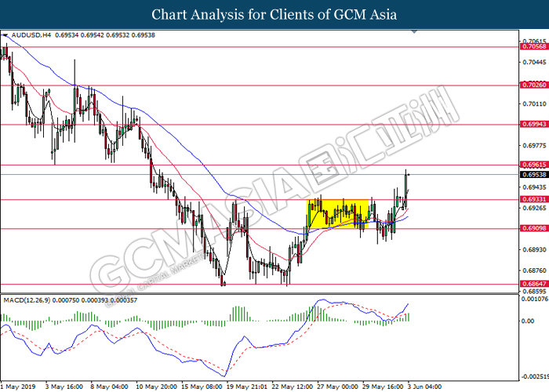This screenshot has width=549, height=392.
Task: Select the 0.69615 price level label
Action: click(534, 165)
